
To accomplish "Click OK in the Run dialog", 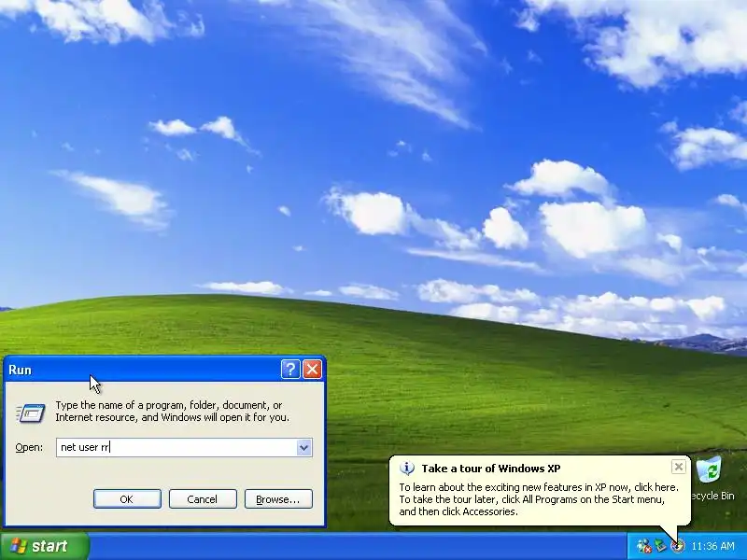I will (x=127, y=499).
